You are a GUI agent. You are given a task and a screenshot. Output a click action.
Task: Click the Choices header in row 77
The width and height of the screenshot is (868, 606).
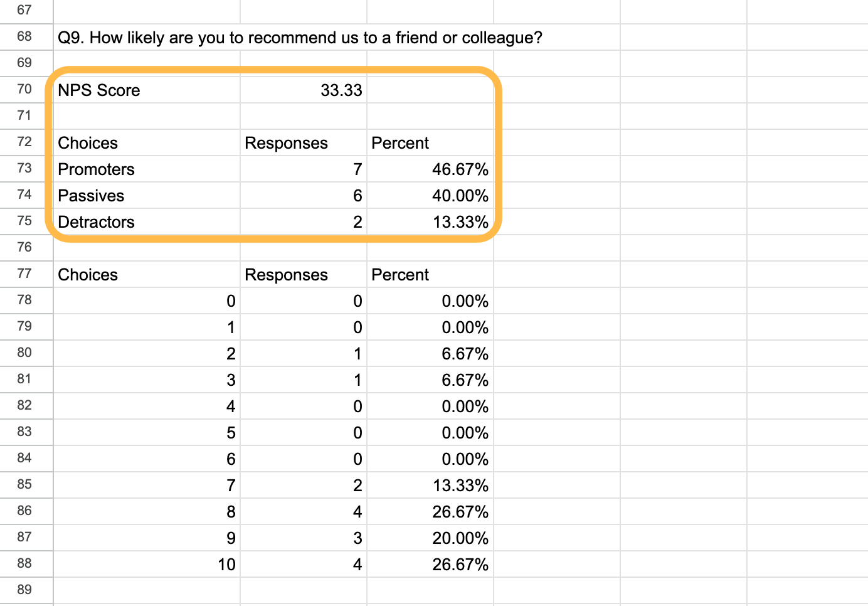click(x=88, y=275)
